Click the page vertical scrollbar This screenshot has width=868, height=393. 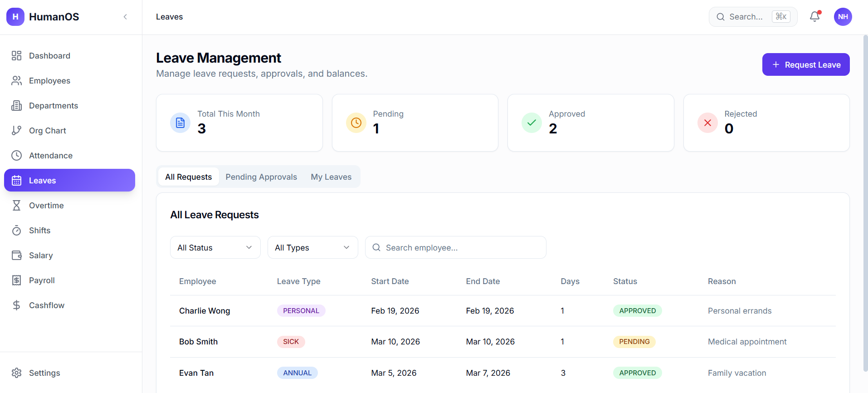(x=865, y=204)
